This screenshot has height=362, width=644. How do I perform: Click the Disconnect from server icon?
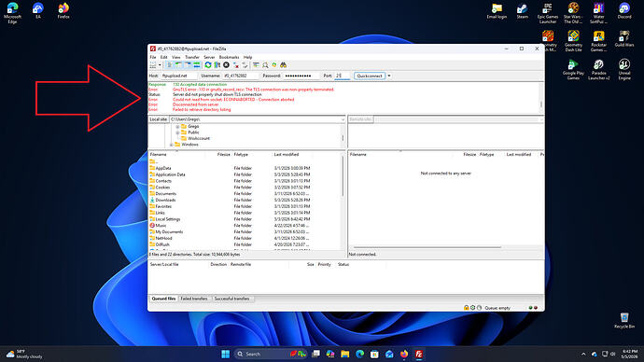[x=236, y=65]
